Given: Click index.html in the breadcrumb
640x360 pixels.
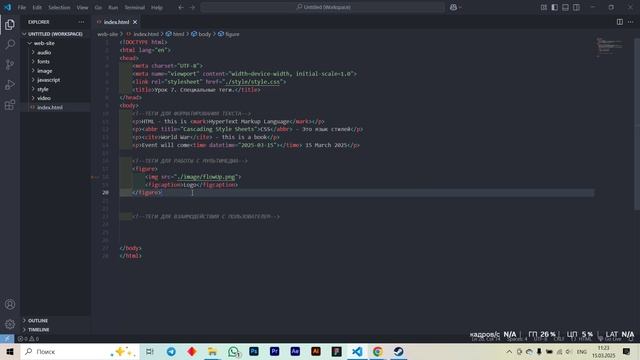Looking at the screenshot, I should click(x=146, y=34).
